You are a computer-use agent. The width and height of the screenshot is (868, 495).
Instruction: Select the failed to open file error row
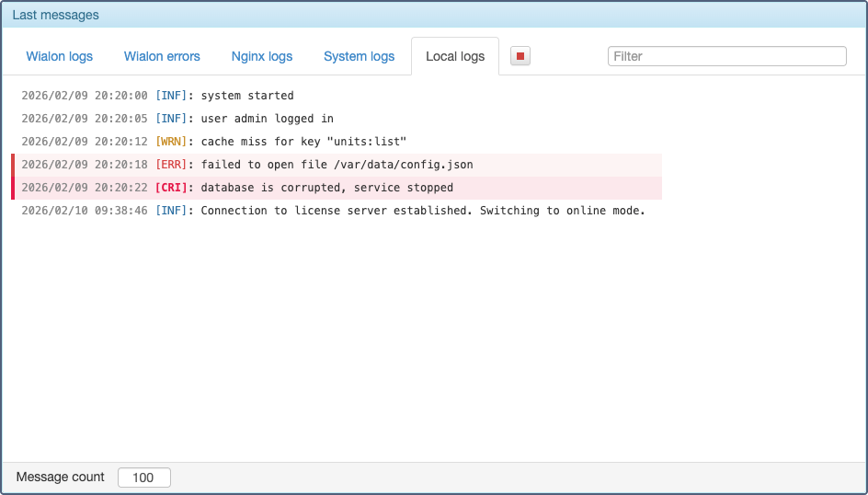click(337, 165)
